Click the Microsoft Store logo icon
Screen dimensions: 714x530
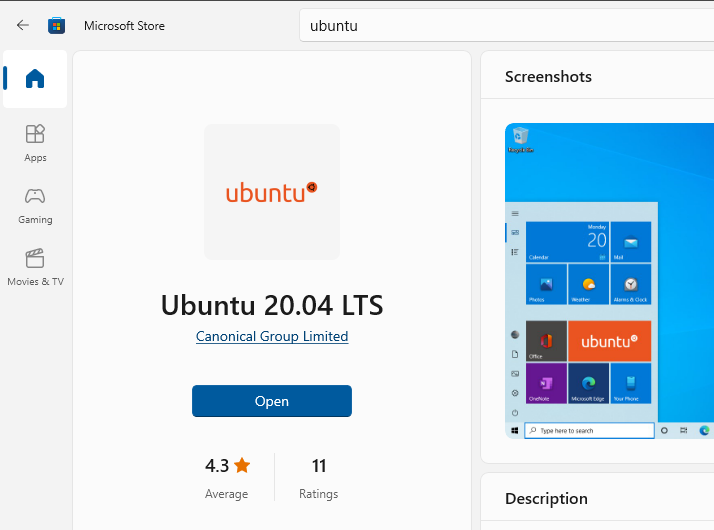[56, 25]
